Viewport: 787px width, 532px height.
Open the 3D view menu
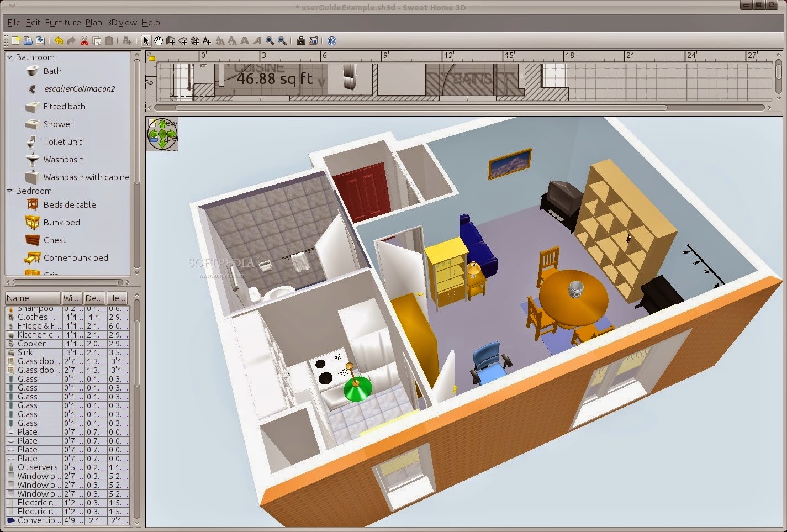click(122, 23)
